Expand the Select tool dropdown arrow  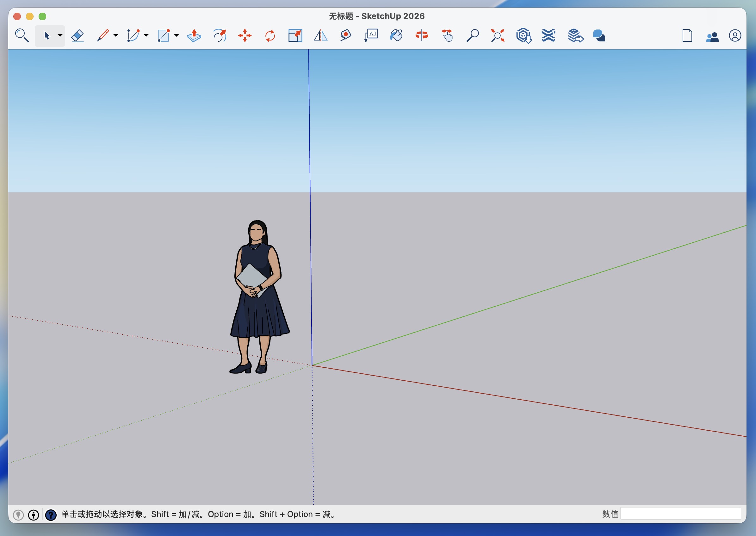[60, 35]
